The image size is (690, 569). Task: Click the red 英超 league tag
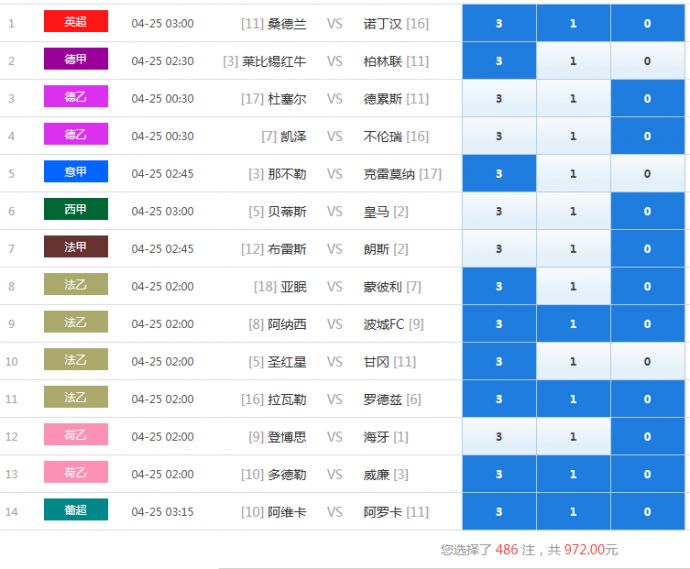(x=75, y=22)
